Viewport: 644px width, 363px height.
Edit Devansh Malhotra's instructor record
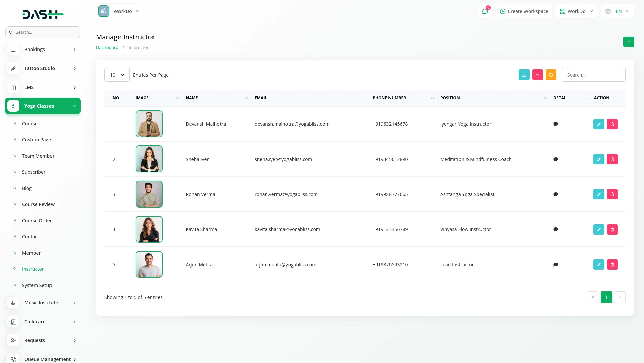pyautogui.click(x=598, y=124)
